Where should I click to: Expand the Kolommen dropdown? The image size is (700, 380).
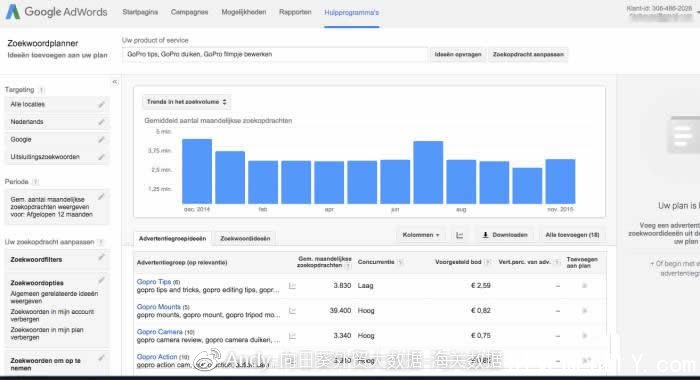point(421,235)
